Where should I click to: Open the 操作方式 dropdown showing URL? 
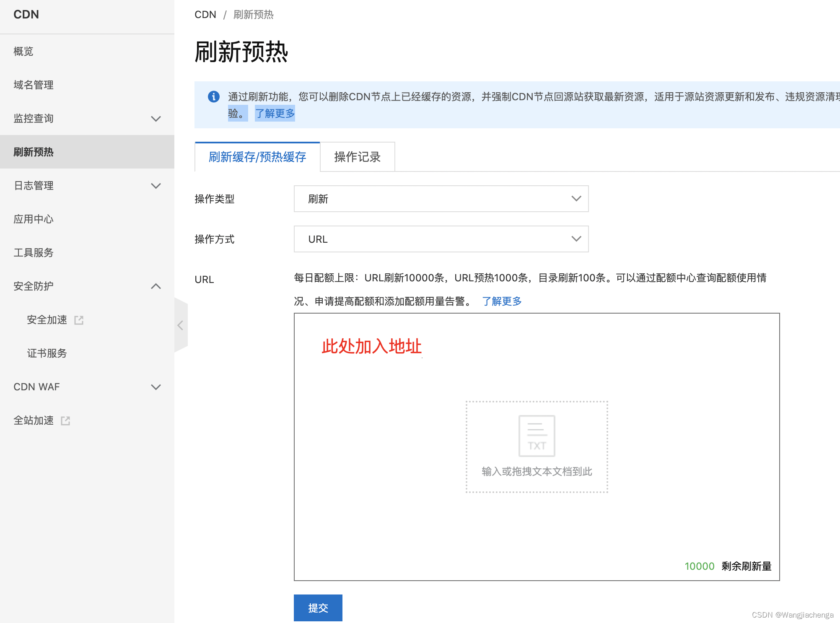click(441, 239)
